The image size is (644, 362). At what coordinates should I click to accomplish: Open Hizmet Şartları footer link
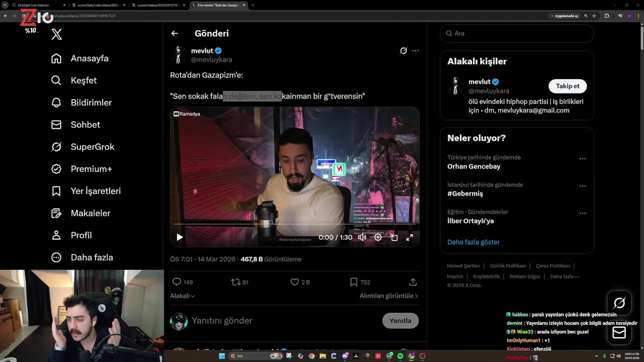[x=463, y=266]
